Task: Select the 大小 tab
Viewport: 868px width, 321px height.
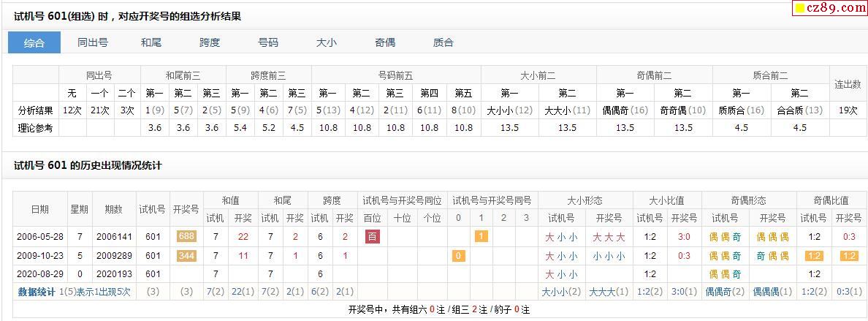Action: coord(327,42)
